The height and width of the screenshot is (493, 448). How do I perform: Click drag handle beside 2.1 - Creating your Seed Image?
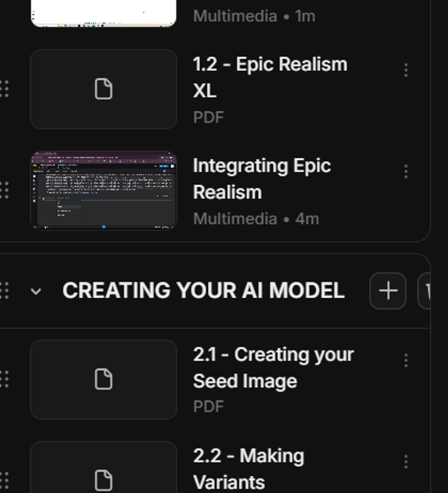(4, 379)
